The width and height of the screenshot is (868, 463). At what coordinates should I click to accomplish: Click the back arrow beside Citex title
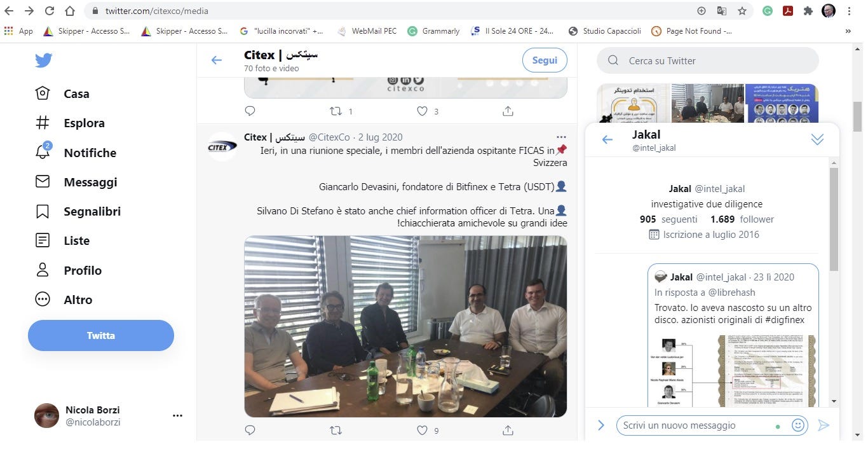point(217,60)
